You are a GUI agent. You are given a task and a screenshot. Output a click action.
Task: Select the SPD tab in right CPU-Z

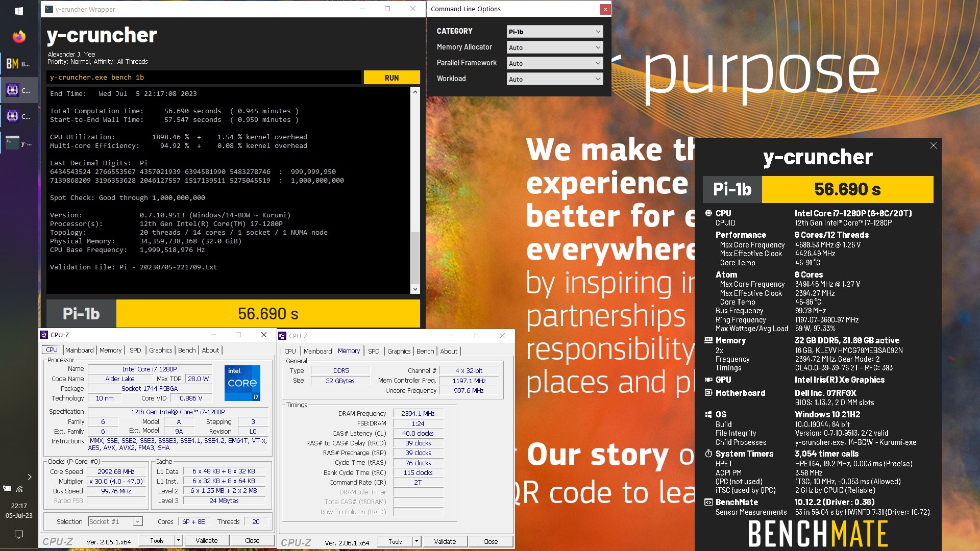point(374,351)
